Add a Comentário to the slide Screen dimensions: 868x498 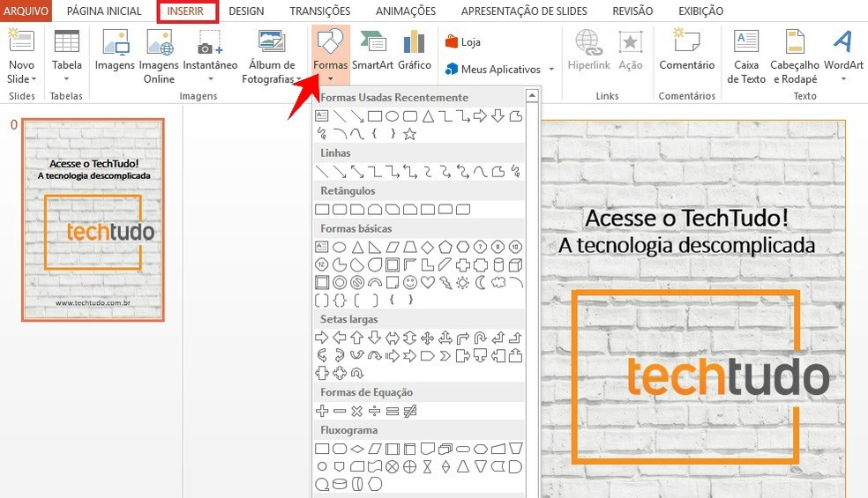tap(687, 51)
